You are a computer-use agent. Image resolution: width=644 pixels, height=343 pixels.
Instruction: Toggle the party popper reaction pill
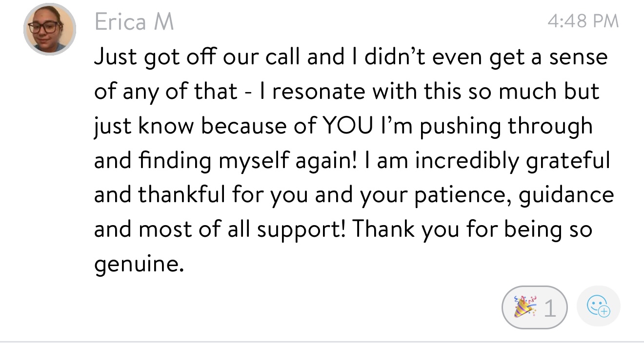click(534, 307)
